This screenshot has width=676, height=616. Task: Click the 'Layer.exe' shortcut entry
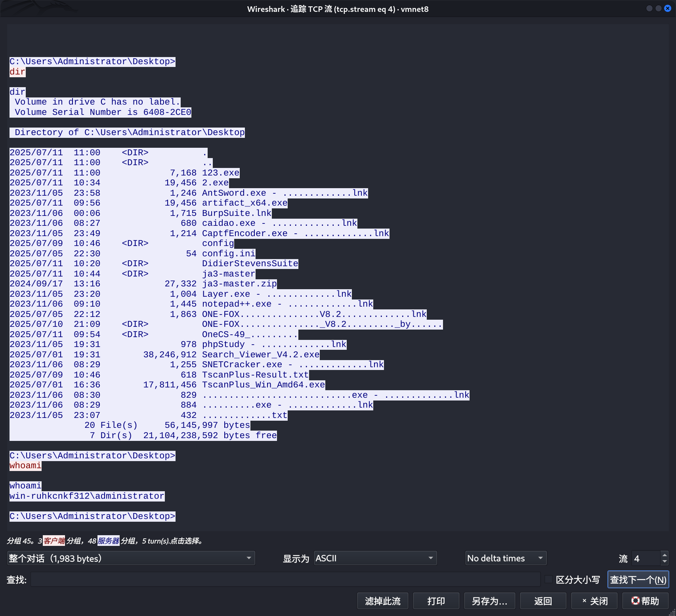pyautogui.click(x=277, y=294)
